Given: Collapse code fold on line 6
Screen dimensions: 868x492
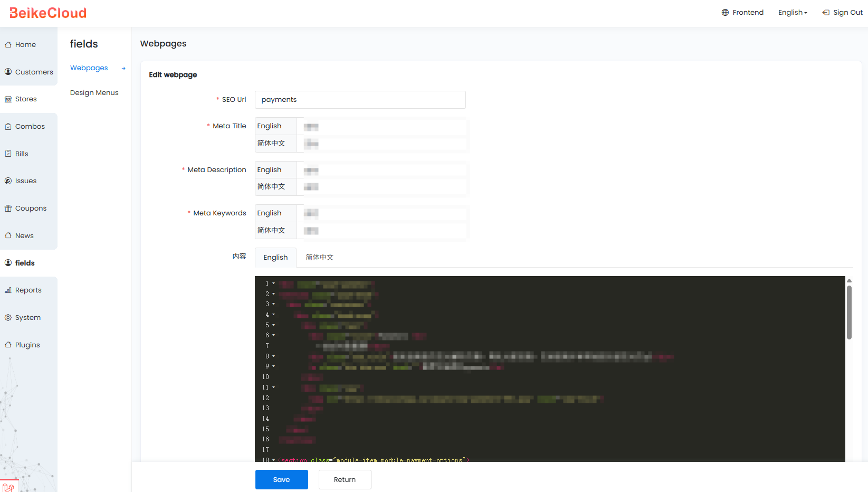Looking at the screenshot, I should pyautogui.click(x=273, y=335).
